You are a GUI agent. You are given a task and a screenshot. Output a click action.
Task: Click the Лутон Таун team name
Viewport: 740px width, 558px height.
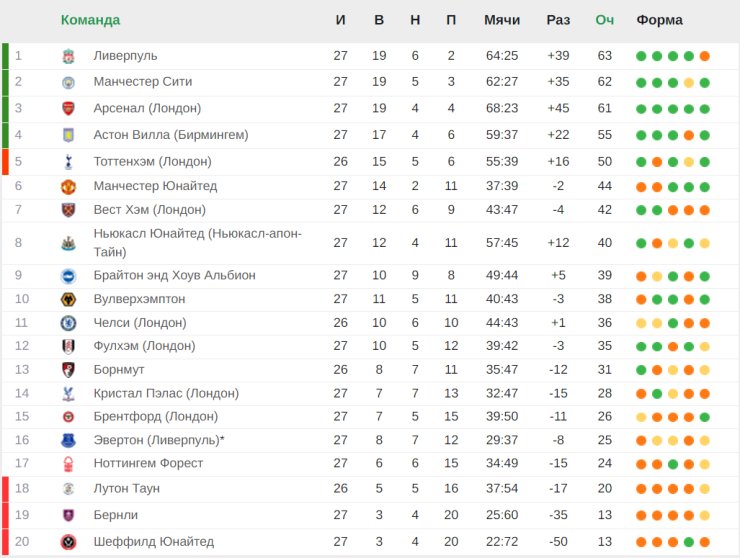(126, 489)
